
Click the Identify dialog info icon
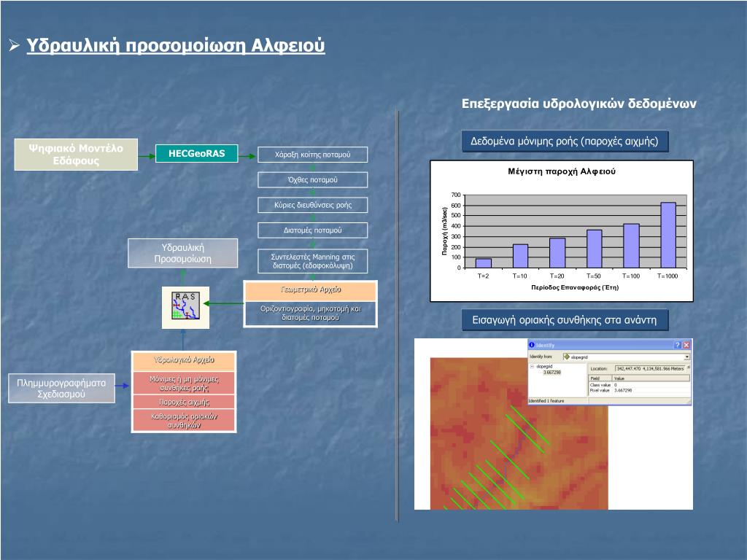tap(532, 345)
